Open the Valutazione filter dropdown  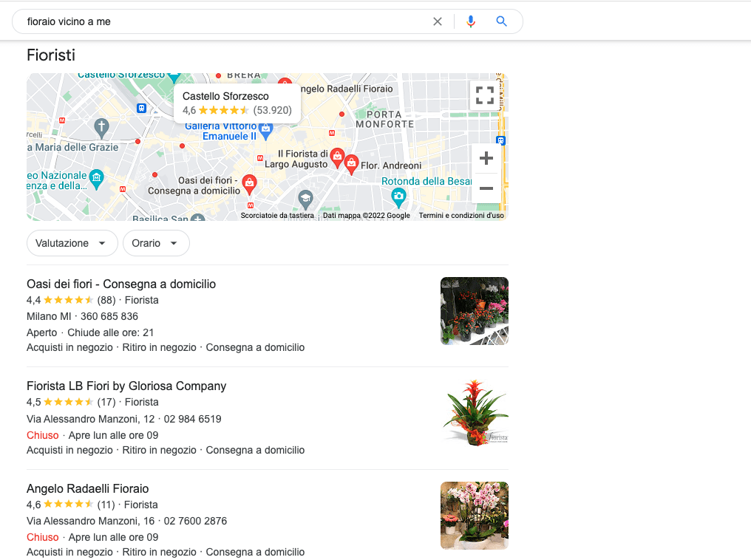[x=72, y=243]
